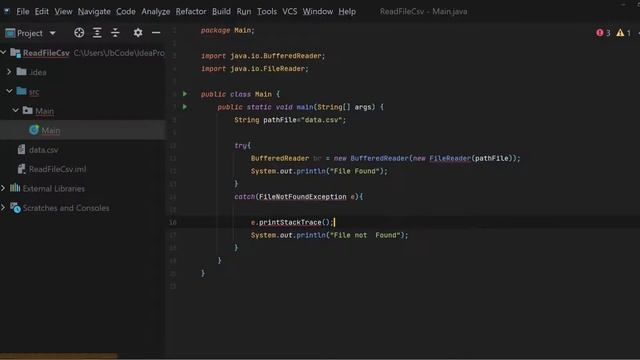Select the src folder item
Viewport: 640px width, 360px height.
34,92
